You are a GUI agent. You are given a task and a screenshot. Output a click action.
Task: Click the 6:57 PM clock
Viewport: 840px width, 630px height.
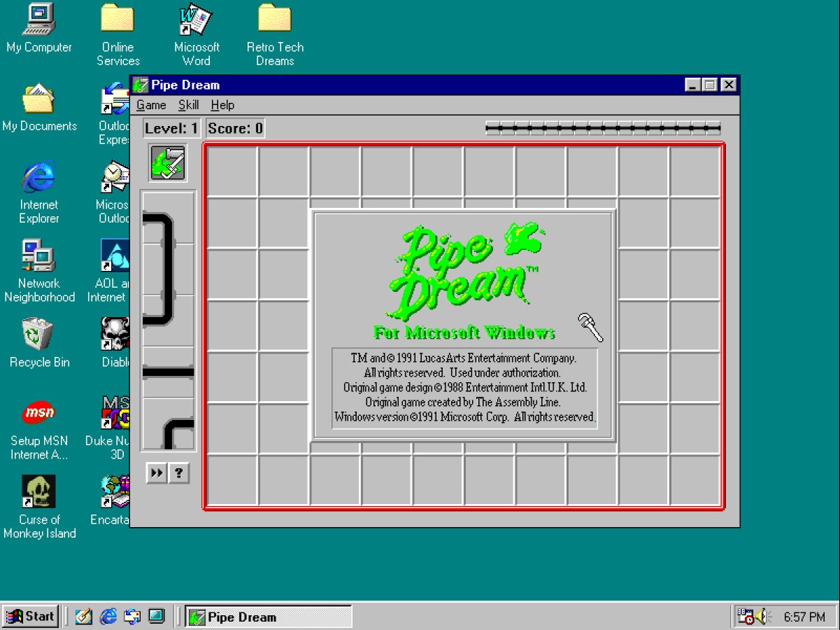(804, 617)
